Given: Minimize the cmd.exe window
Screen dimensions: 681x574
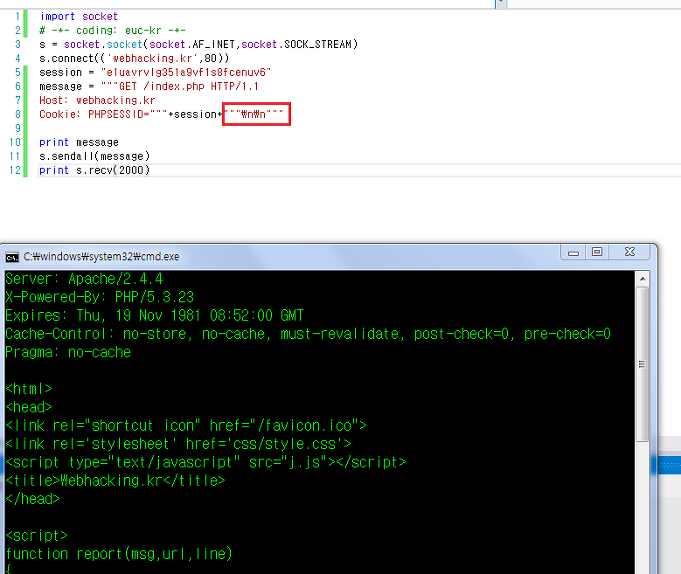Looking at the screenshot, I should coord(573,252).
